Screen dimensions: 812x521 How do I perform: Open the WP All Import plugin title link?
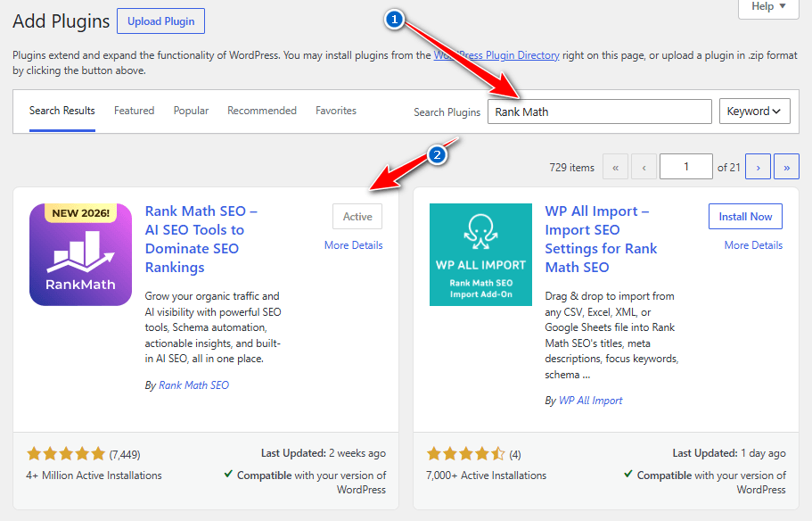(601, 239)
